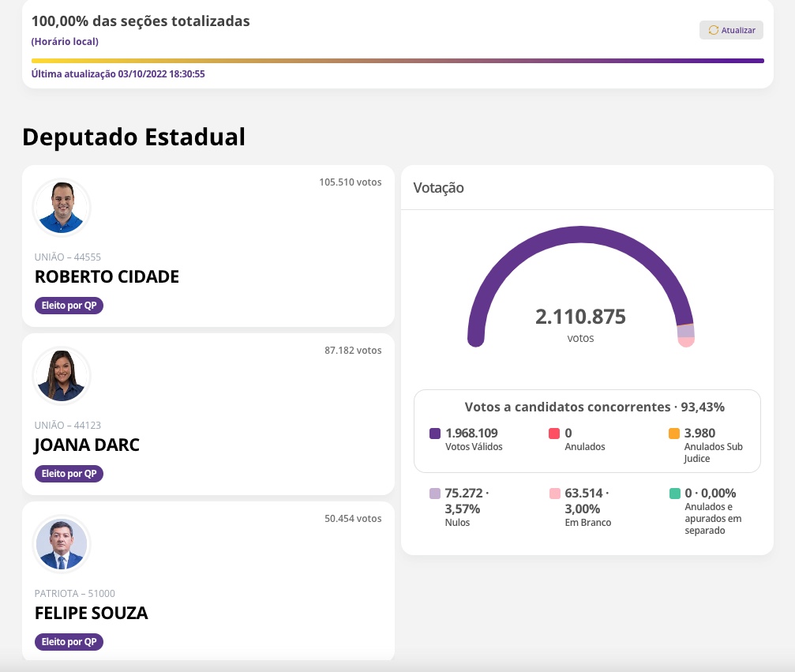The width and height of the screenshot is (795, 672).
Task: Select the purple Votos Válidos swatch
Action: tap(435, 434)
